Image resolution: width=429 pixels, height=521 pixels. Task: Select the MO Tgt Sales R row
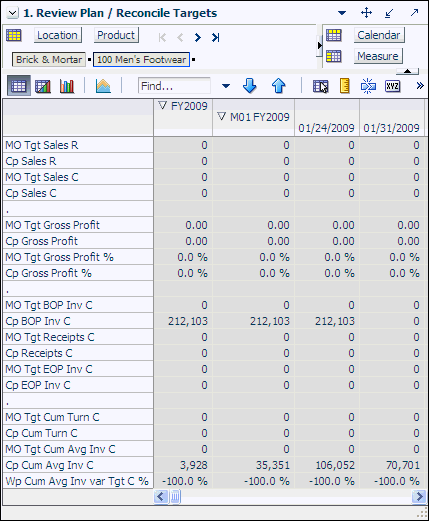(78, 145)
